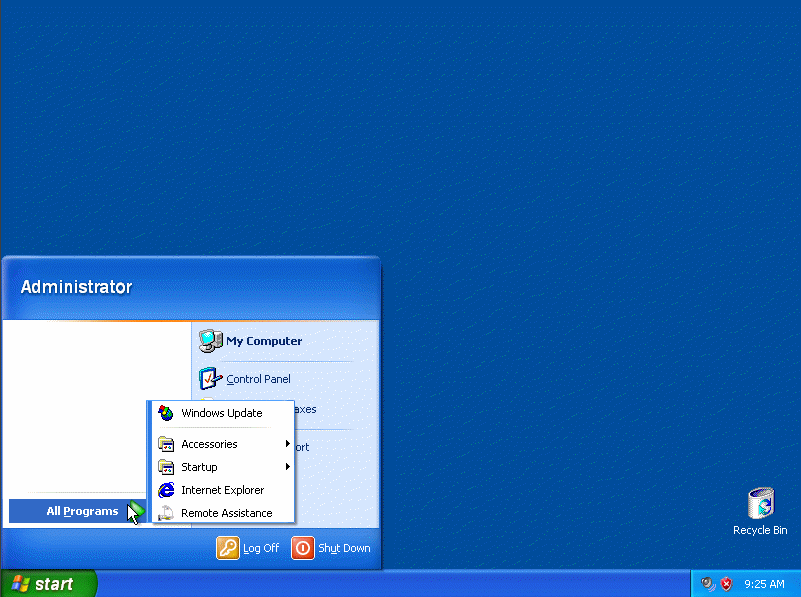Click the yellow key Log Off icon

point(227,548)
